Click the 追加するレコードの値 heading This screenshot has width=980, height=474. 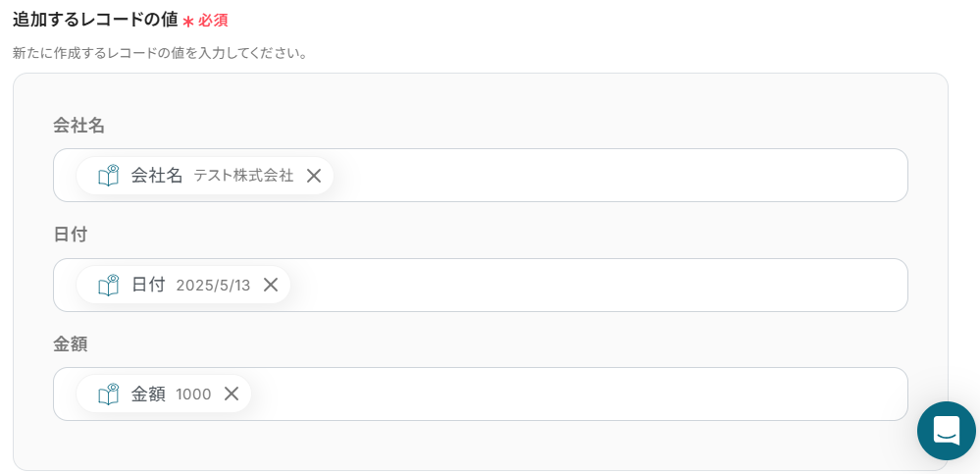pyautogui.click(x=95, y=20)
